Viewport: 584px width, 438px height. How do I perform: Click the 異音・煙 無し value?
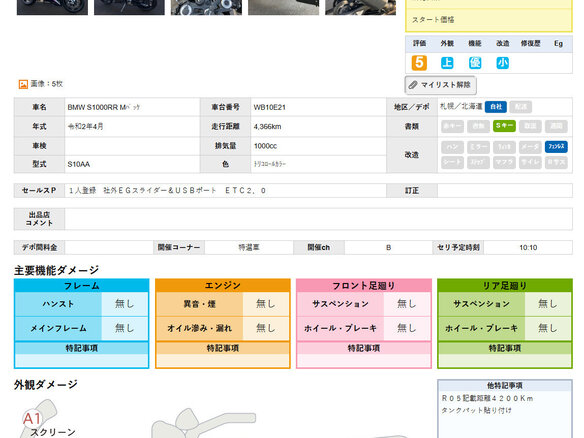[266, 304]
